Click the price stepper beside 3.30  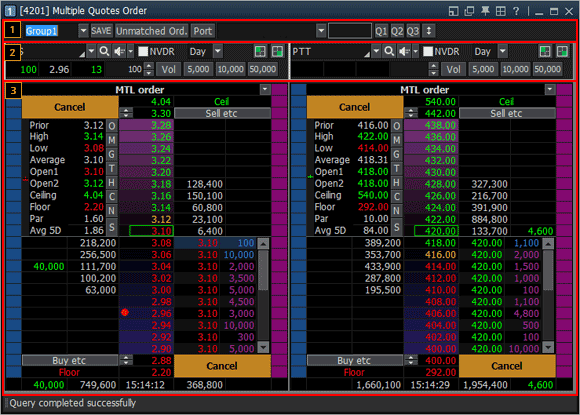point(126,113)
